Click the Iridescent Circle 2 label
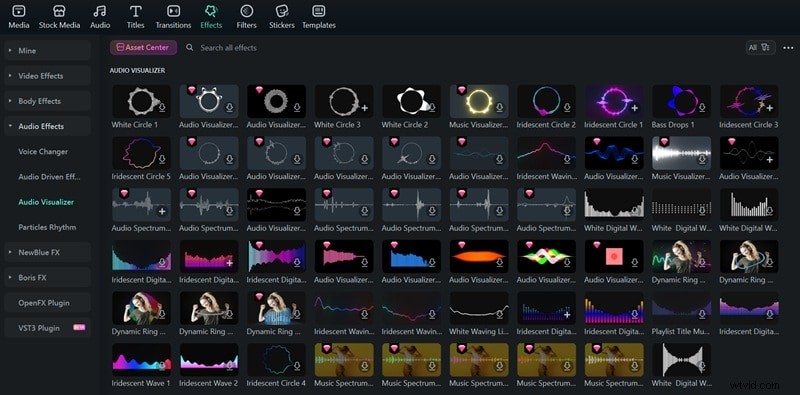The image size is (800, 395). [546, 125]
